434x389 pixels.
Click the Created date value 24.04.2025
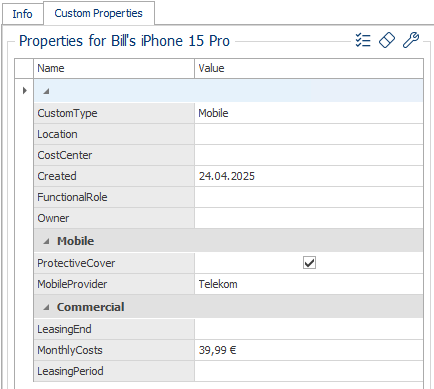(227, 176)
